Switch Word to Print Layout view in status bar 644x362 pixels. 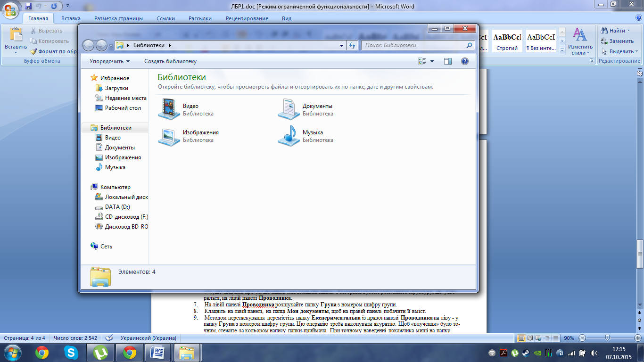(x=521, y=338)
